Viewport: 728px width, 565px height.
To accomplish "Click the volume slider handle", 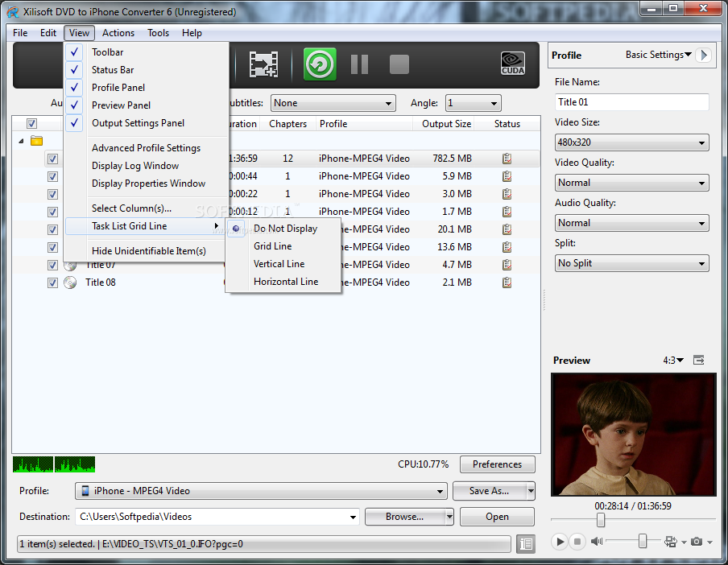I will [643, 541].
